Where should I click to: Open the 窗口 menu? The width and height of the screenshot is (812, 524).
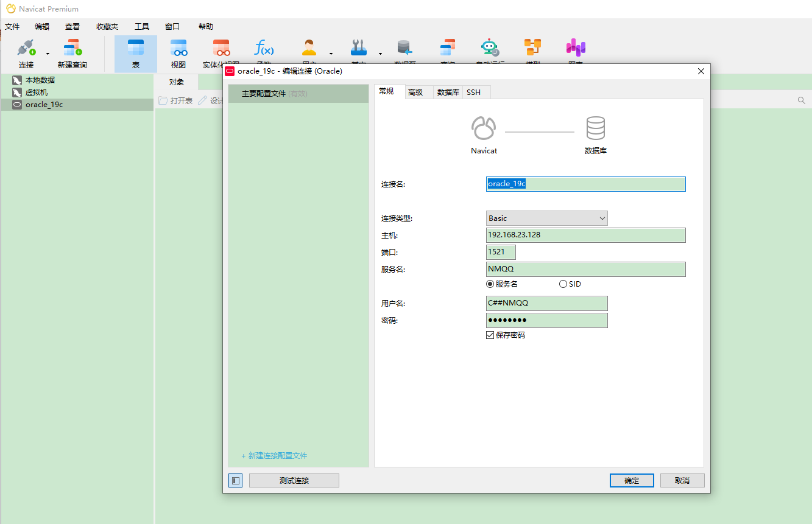pos(172,27)
